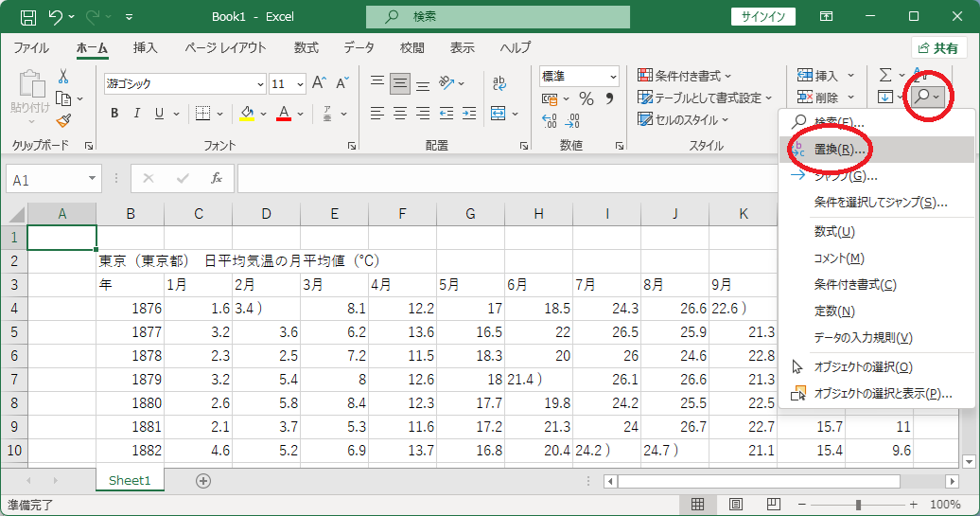Toggle Italic formatting
Viewport: 980px width, 516px height.
(x=137, y=114)
